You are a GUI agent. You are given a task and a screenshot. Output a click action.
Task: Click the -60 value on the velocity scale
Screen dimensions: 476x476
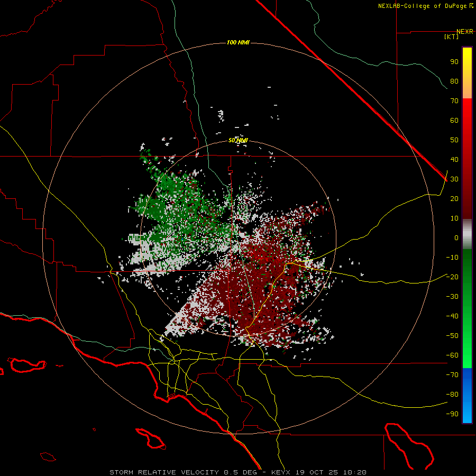pyautogui.click(x=452, y=355)
